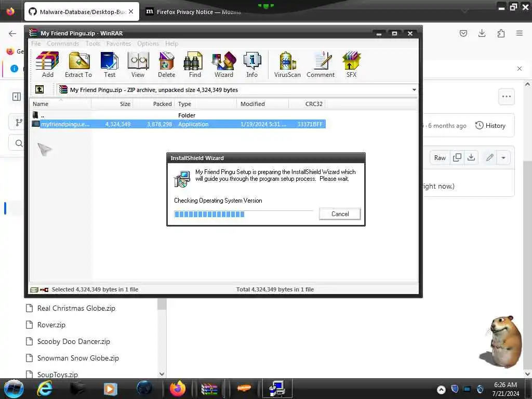Screen dimensions: 532x399
Task: Start VirusScan on the archive
Action: coord(287,64)
